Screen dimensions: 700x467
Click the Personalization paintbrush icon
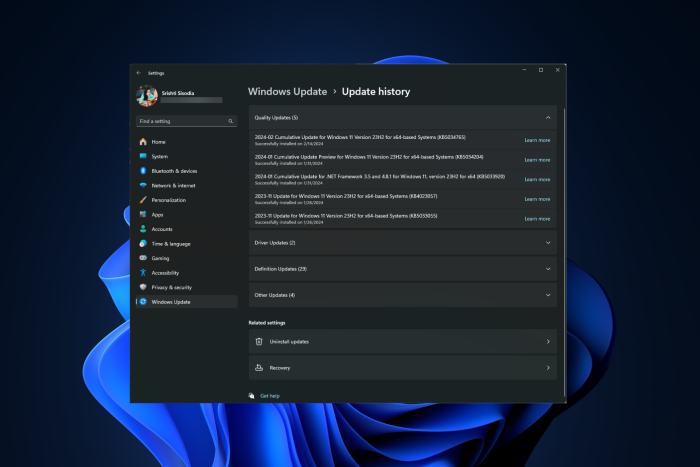[143, 200]
